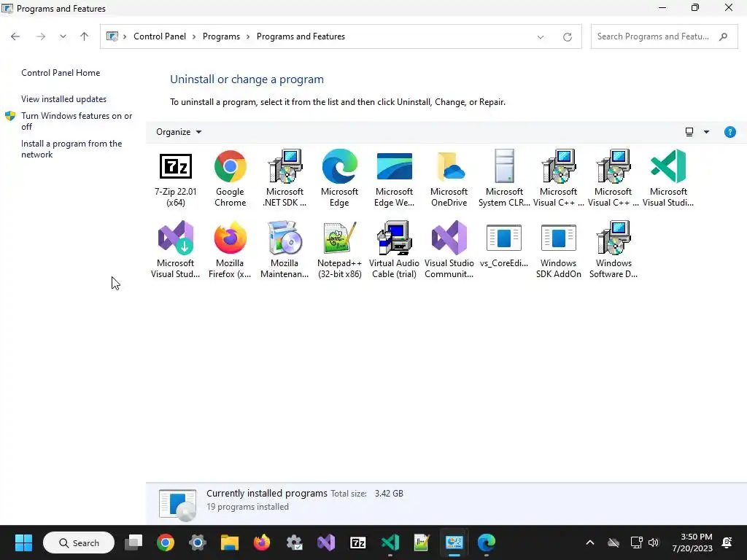The width and height of the screenshot is (747, 560).
Task: Open the notifications bell icon
Action: click(727, 542)
